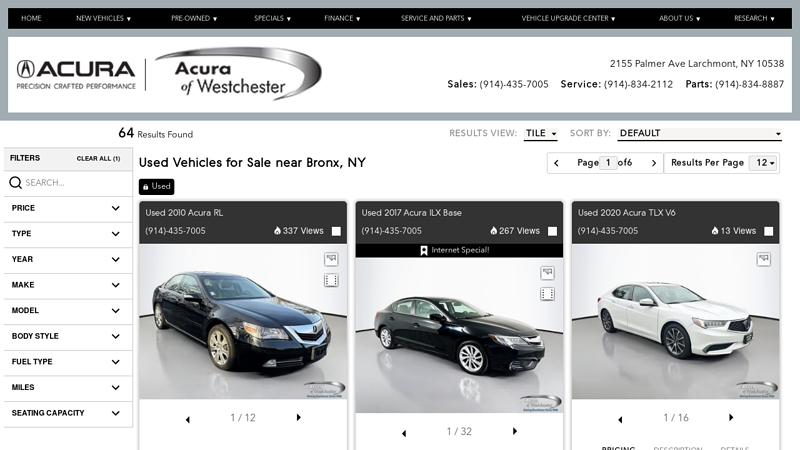Open the Service and Parts menu
The image size is (800, 450).
[436, 18]
